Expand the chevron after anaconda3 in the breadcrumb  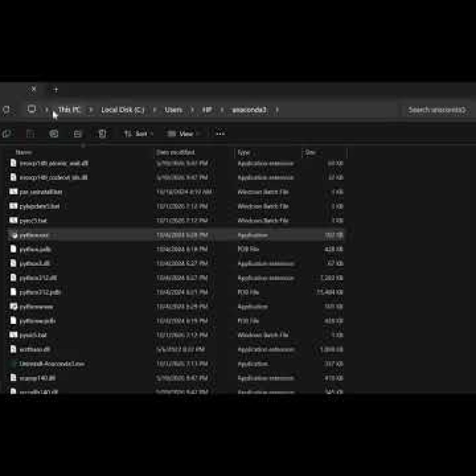277,110
